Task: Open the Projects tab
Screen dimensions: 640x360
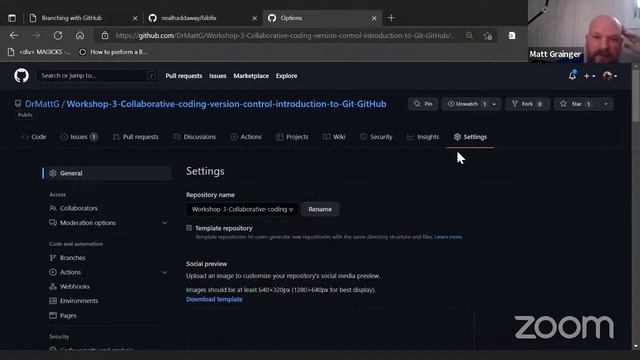Action: point(292,137)
